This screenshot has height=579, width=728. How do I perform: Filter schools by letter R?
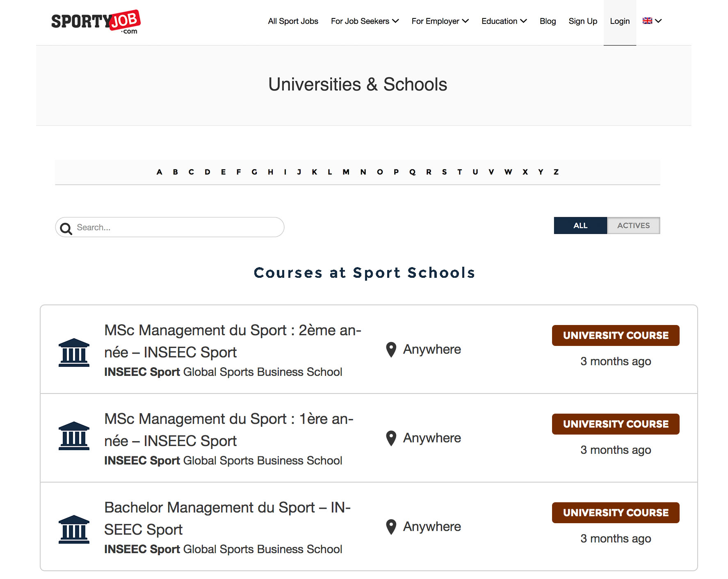(x=429, y=172)
